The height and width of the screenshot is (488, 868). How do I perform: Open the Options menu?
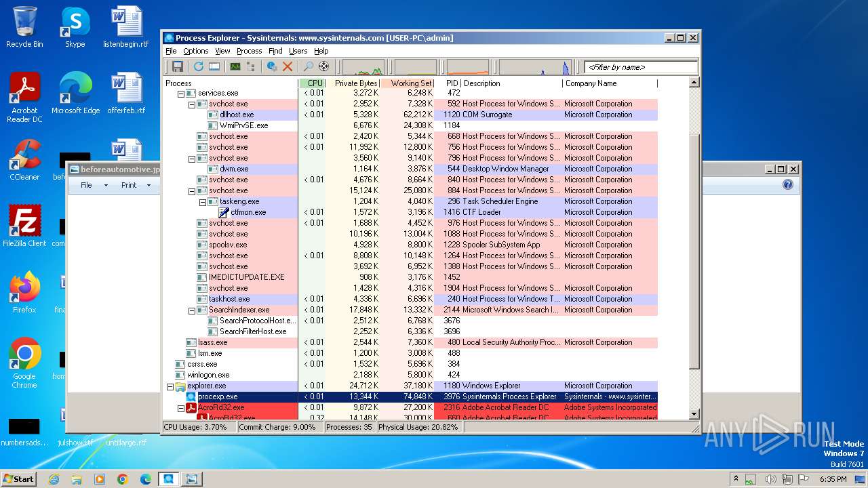pyautogui.click(x=196, y=51)
